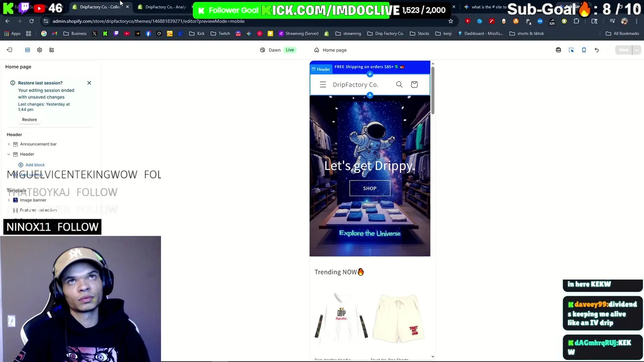
Task: Select the Trust No One shorts thumbnail
Action: 398,319
